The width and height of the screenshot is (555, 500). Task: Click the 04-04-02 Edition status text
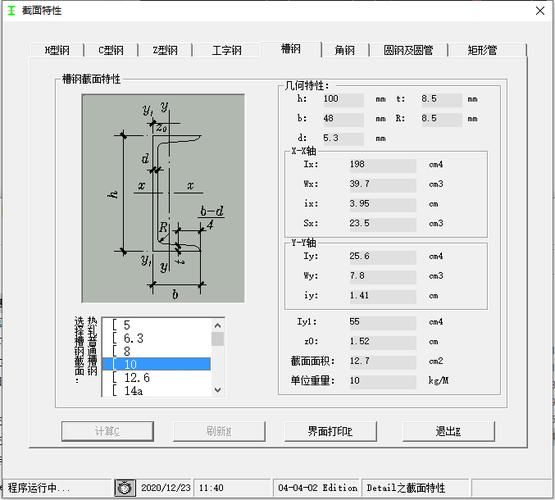317,488
